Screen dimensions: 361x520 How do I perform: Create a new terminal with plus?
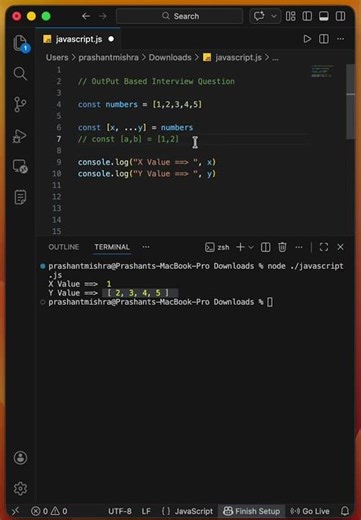(x=240, y=247)
